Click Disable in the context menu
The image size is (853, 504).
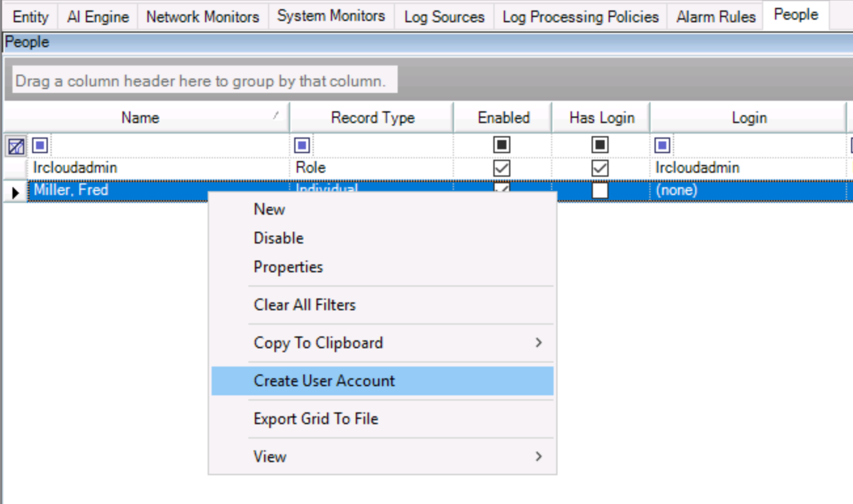278,238
